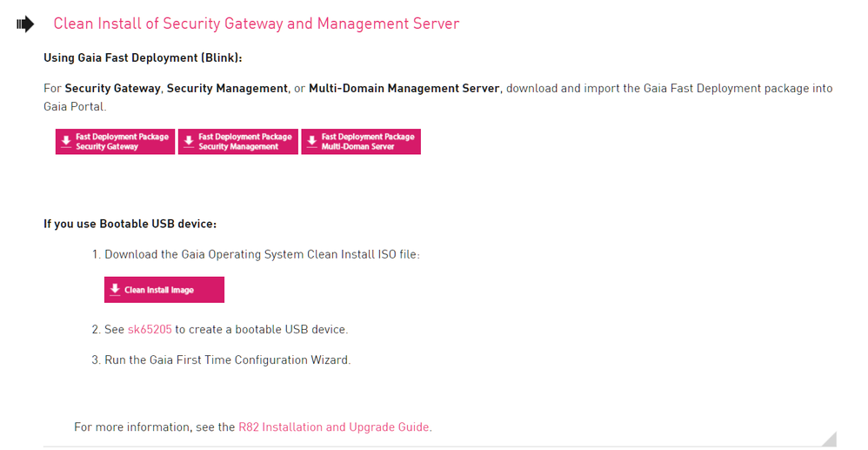The height and width of the screenshot is (450, 868).
Task: Click bold "Security Management" text in the paragraph
Action: [x=227, y=89]
